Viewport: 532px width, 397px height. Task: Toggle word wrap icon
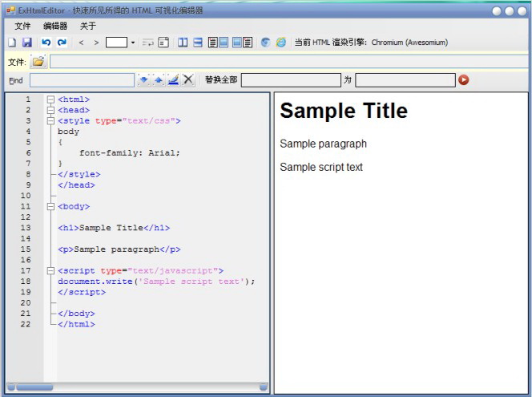(147, 43)
